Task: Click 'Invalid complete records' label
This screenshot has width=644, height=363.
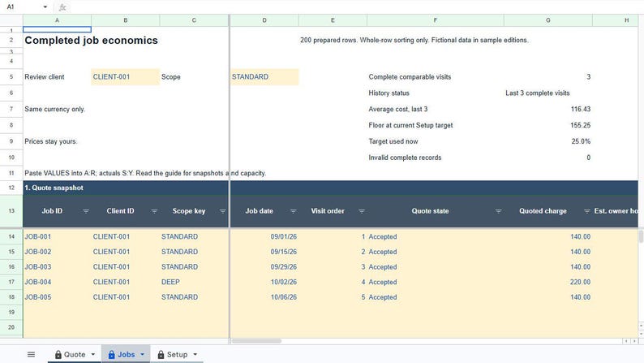Action: point(405,158)
